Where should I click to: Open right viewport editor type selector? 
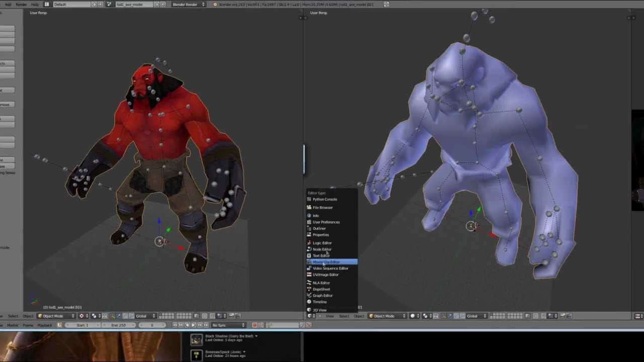point(311,316)
